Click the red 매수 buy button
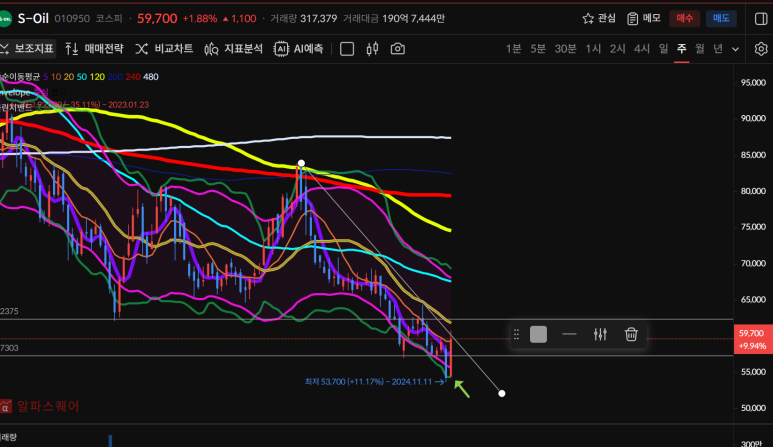Screen dimensions: 773x447 coord(684,18)
